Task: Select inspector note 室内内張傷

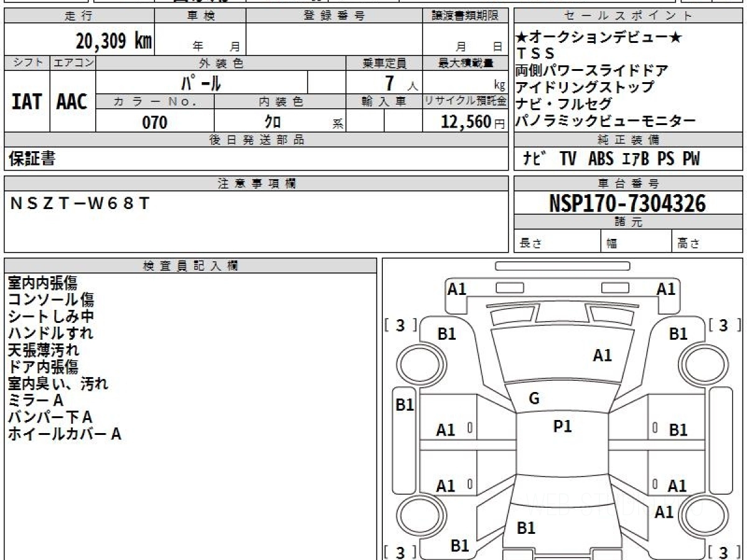Action: 42,283
